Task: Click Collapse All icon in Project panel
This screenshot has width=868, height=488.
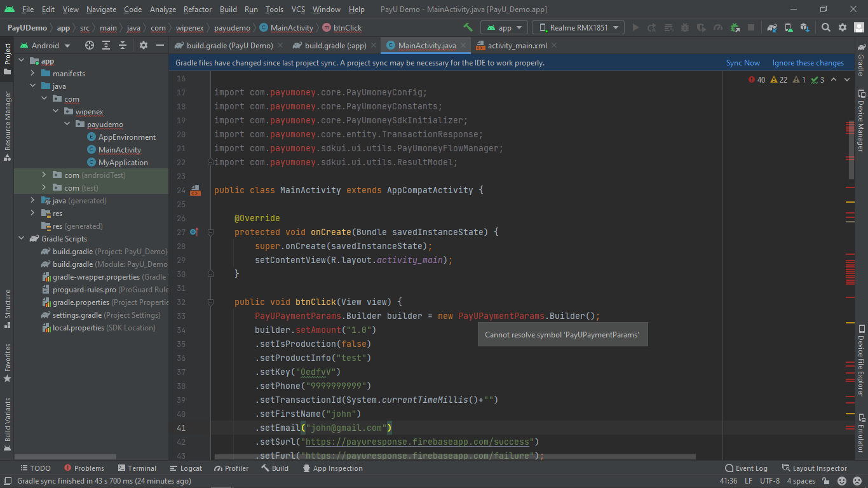Action: [123, 45]
